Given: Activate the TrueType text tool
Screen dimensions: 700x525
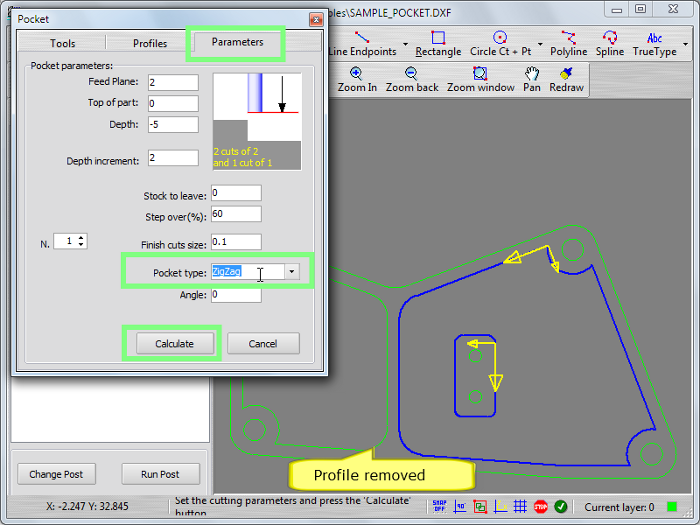Looking at the screenshot, I should (x=654, y=44).
